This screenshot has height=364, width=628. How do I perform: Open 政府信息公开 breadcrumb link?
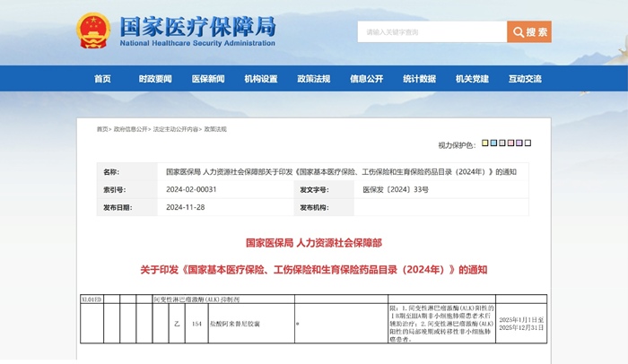point(131,129)
